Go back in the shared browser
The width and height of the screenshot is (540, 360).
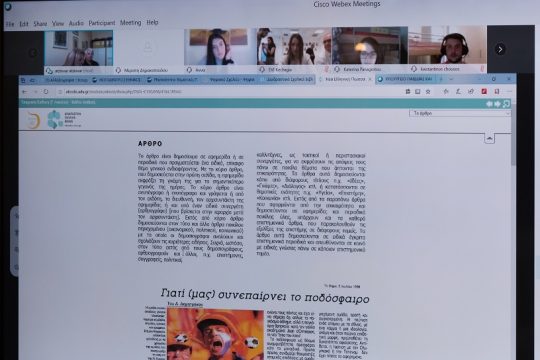click(24, 92)
